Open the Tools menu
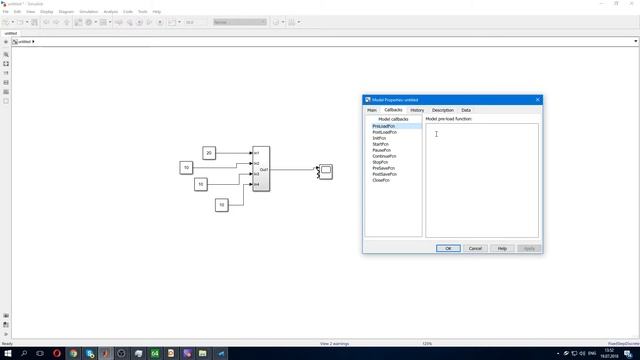Image resolution: width=640 pixels, height=360 pixels. [142, 12]
